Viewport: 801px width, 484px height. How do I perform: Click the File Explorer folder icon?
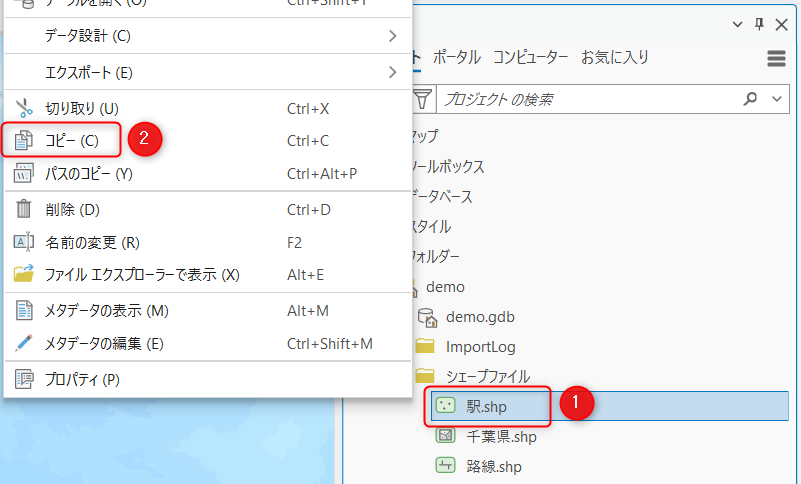point(24,274)
